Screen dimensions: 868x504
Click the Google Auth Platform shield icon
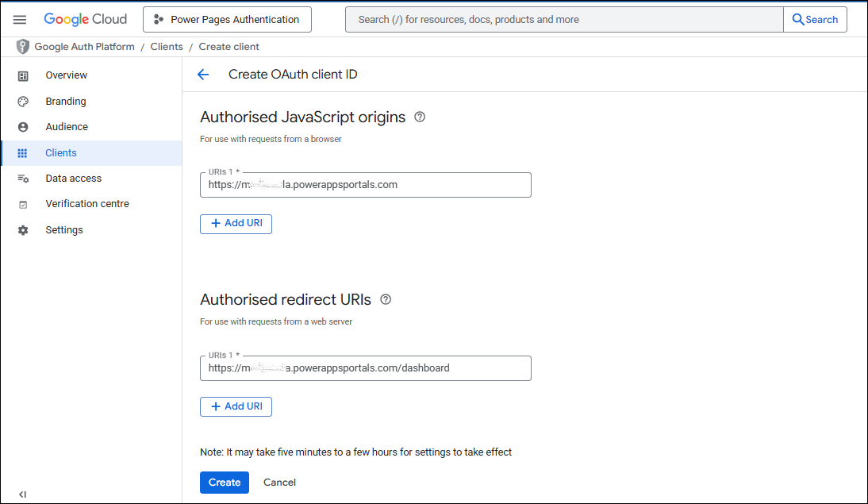tap(22, 47)
